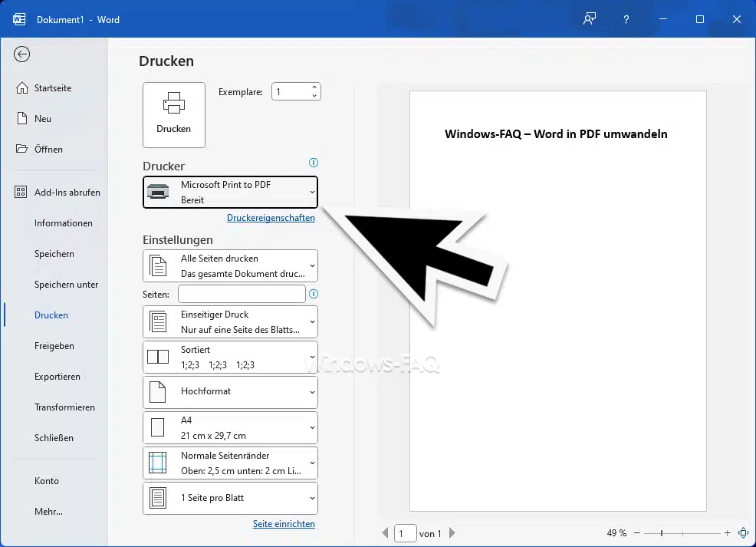The width and height of the screenshot is (756, 547).
Task: Click the Exemplare number field
Action: coord(291,91)
